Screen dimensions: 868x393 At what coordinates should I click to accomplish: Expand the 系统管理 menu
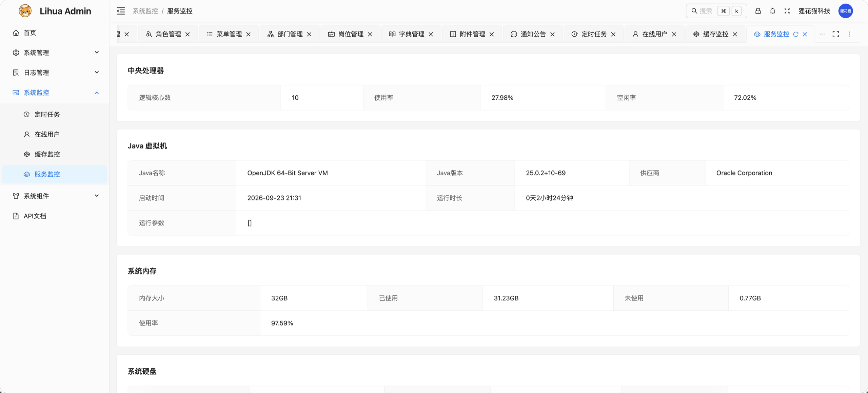[x=54, y=53]
